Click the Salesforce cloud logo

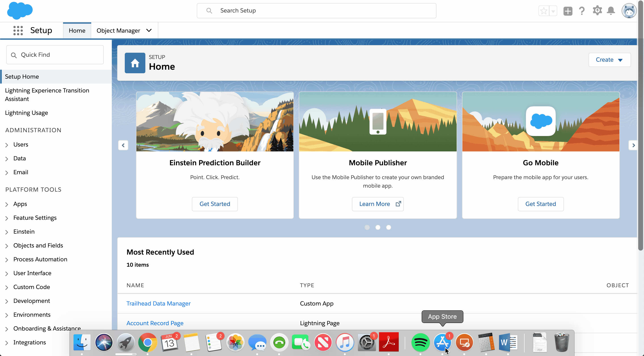(x=20, y=10)
